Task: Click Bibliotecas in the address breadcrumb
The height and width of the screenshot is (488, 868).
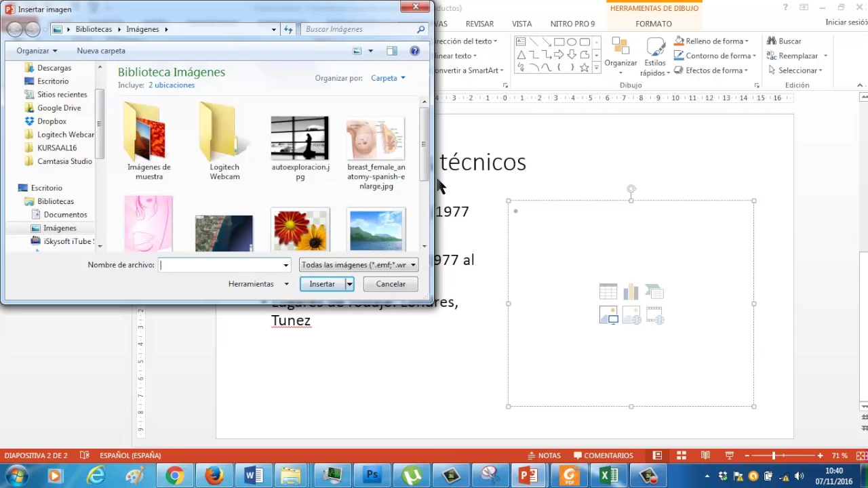Action: [94, 29]
